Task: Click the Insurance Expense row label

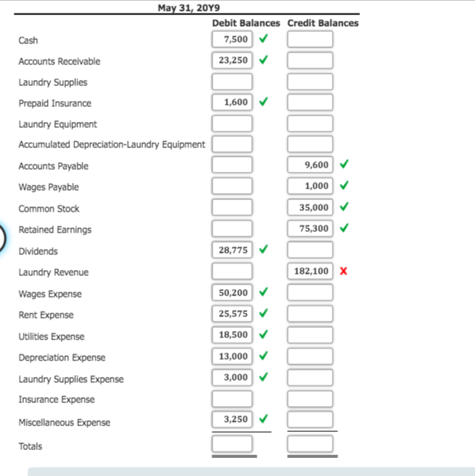Action: [56, 399]
